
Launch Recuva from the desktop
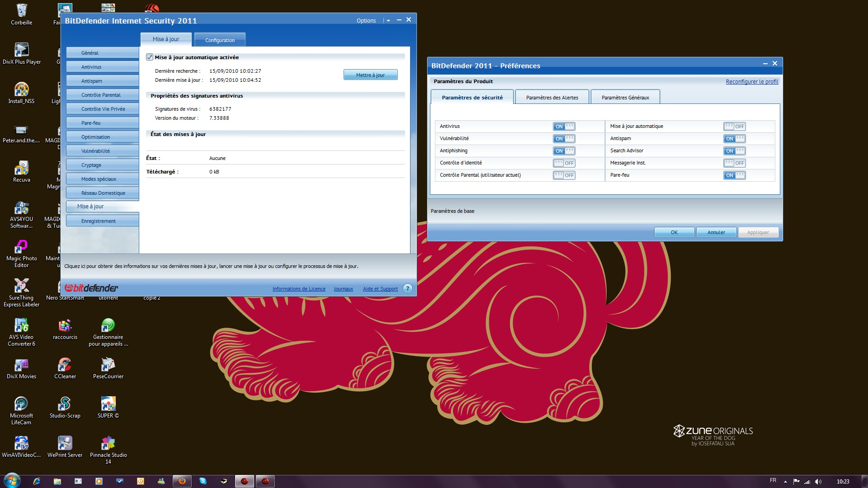pos(21,171)
